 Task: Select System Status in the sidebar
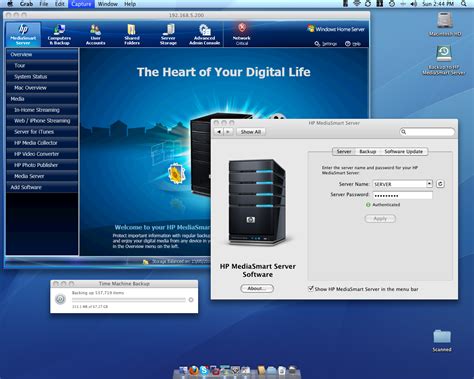(42, 77)
